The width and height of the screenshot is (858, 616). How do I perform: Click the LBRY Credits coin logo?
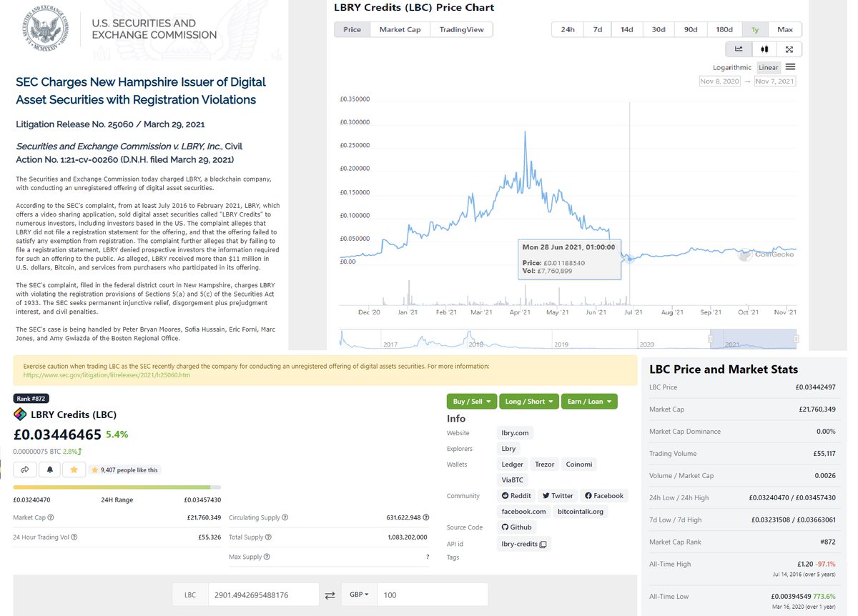tap(20, 414)
